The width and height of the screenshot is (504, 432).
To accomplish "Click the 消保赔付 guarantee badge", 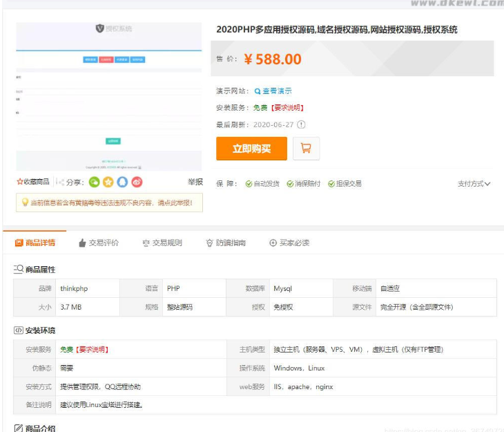I will click(x=303, y=183).
